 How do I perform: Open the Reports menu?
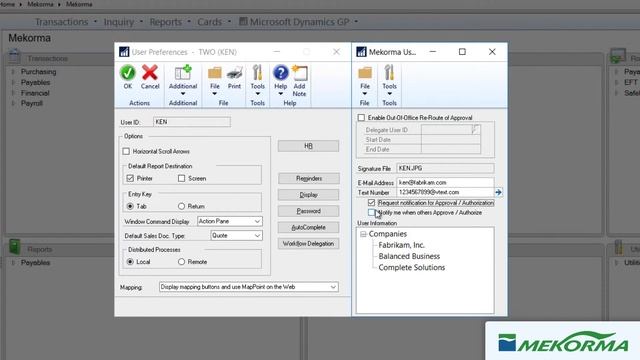coord(166,22)
